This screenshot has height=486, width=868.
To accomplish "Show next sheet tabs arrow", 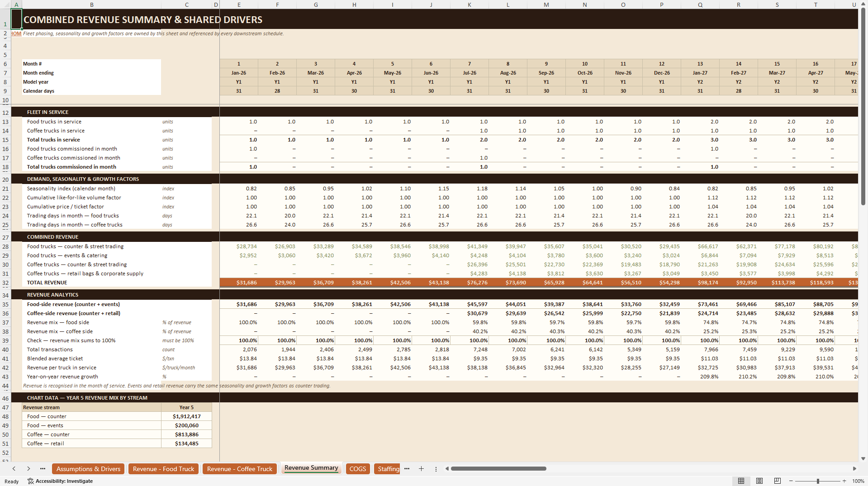I will pos(28,469).
